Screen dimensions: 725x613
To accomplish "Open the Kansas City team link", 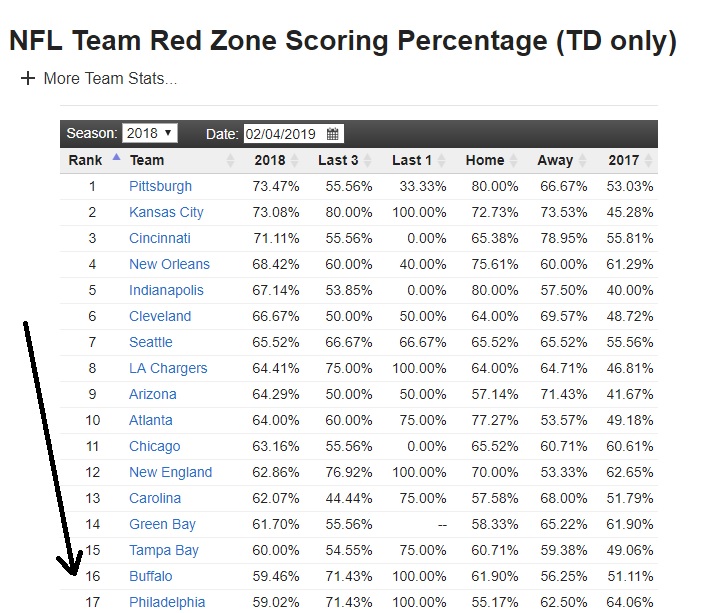I will (166, 212).
